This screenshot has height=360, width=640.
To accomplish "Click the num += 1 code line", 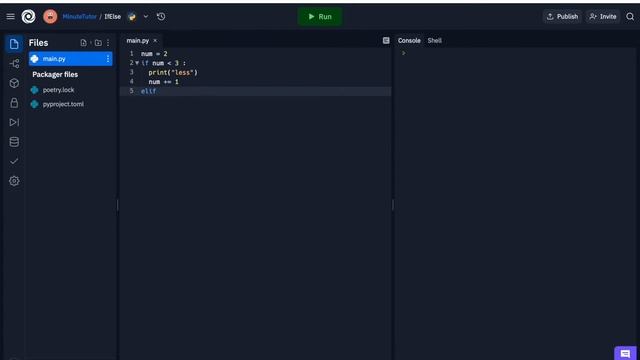I will [163, 82].
